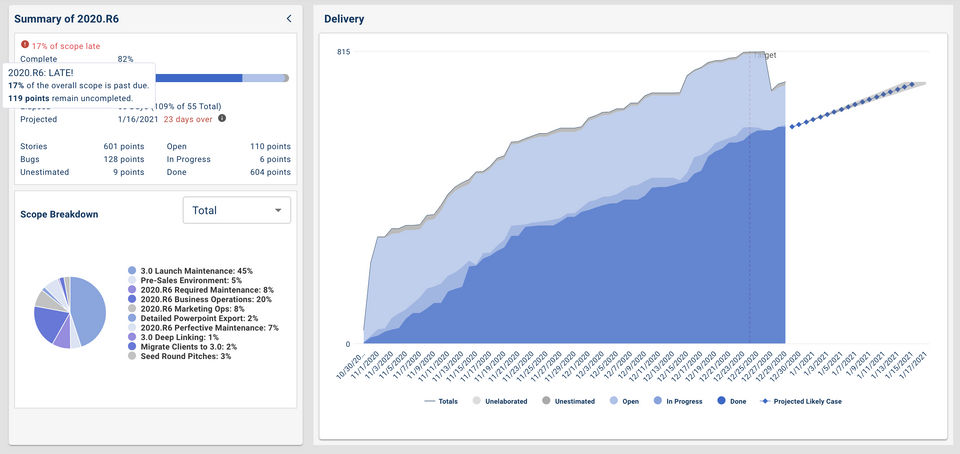Click the Migrate Clients to 3.0 entry

tap(189, 346)
